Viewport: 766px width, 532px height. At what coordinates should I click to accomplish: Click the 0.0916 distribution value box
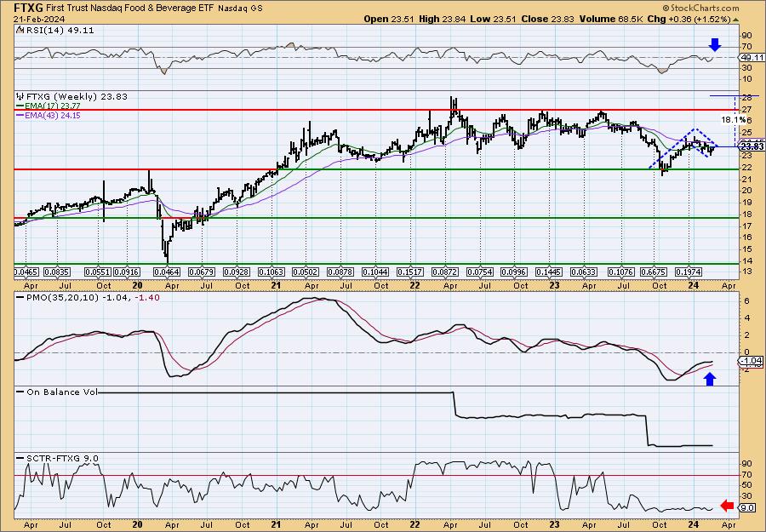127,272
